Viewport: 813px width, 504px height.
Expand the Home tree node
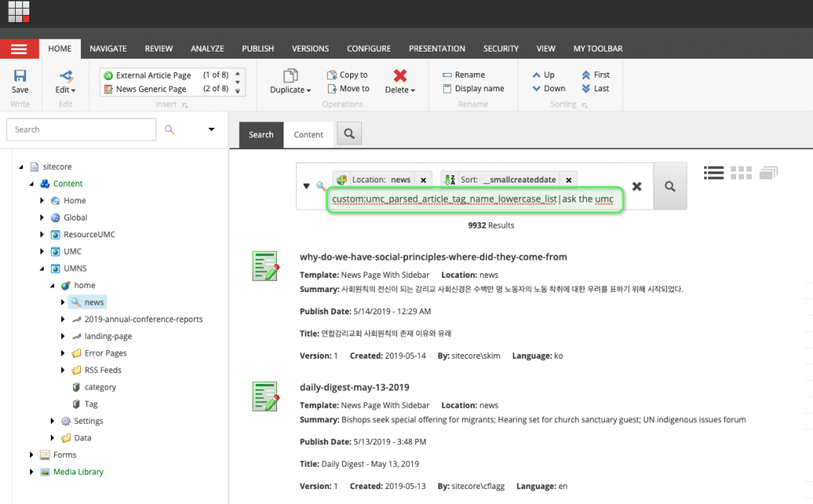coord(42,201)
